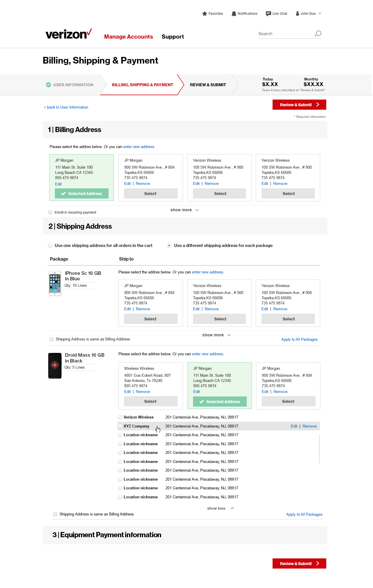Select XYZ Company radio button
Viewport: 373px width, 588px height.
click(120, 426)
